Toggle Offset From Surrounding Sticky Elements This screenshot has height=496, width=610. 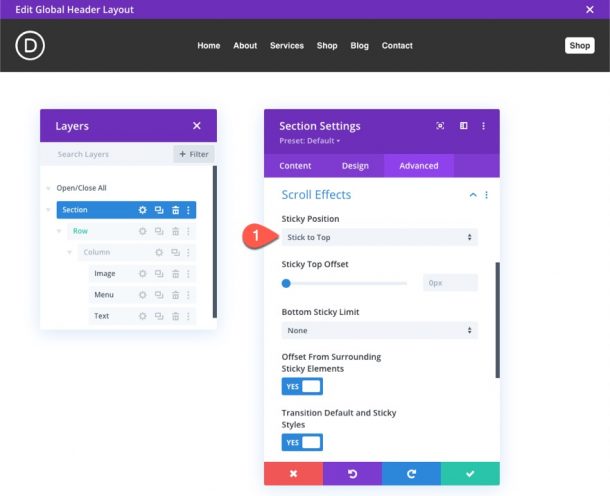pyautogui.click(x=302, y=386)
